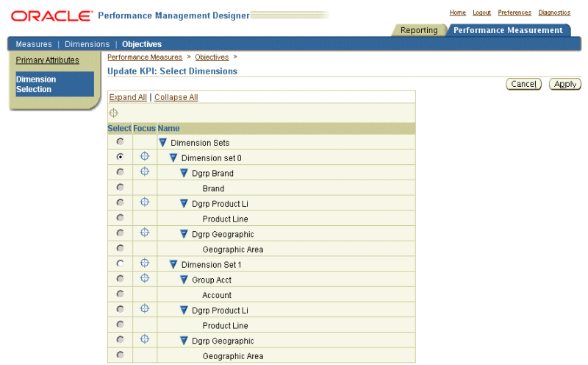Image resolution: width=588 pixels, height=365 pixels.
Task: Switch to the Reporting tab
Action: pos(419,30)
